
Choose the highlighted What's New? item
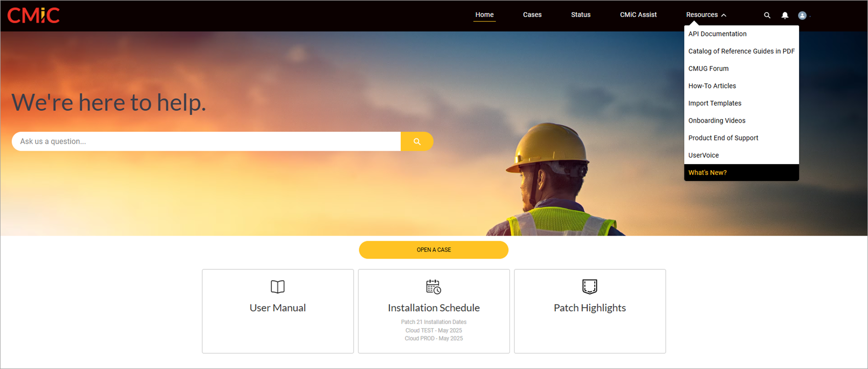coord(741,173)
